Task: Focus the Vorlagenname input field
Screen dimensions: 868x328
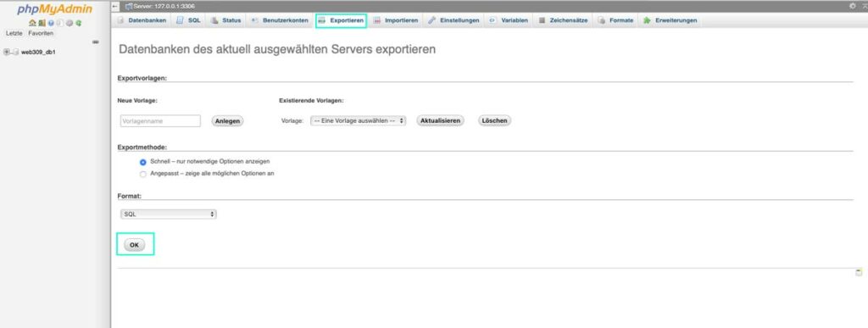Action: click(160, 120)
